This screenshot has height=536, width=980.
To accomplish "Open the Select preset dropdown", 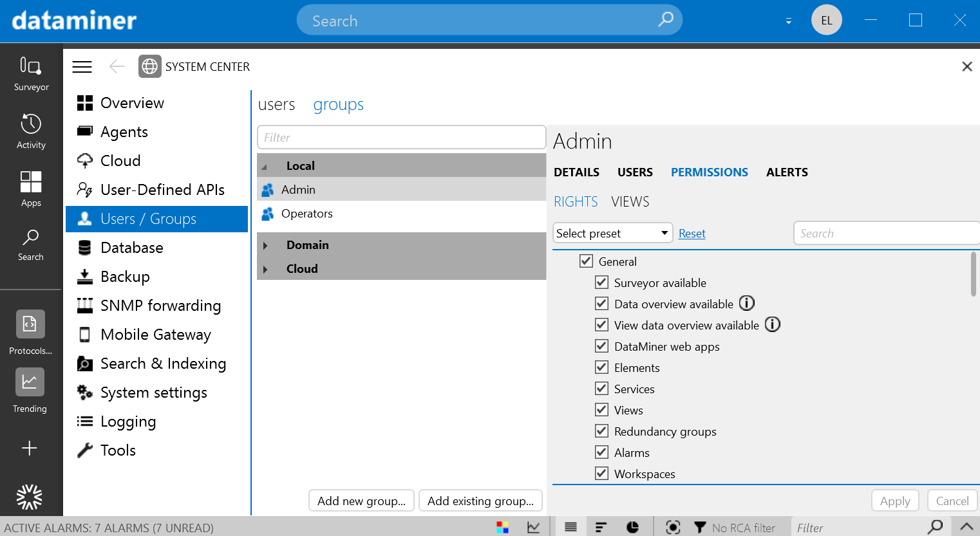I will tap(612, 233).
